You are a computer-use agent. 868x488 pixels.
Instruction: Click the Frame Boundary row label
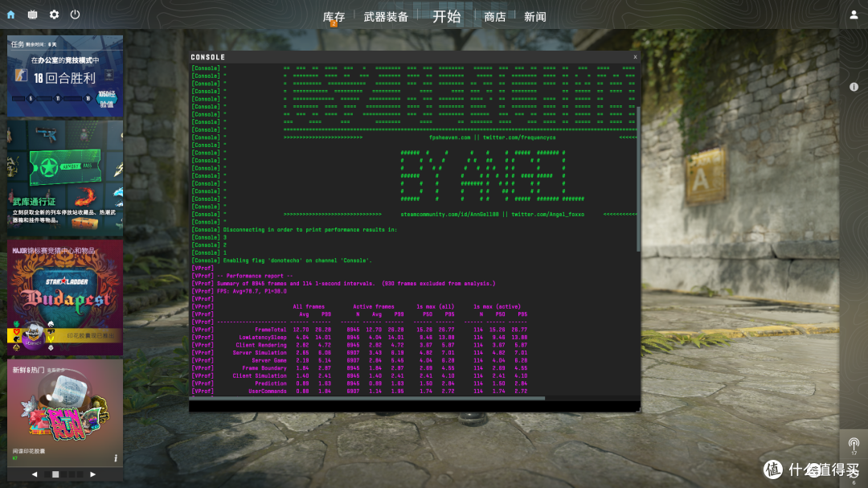tap(264, 368)
